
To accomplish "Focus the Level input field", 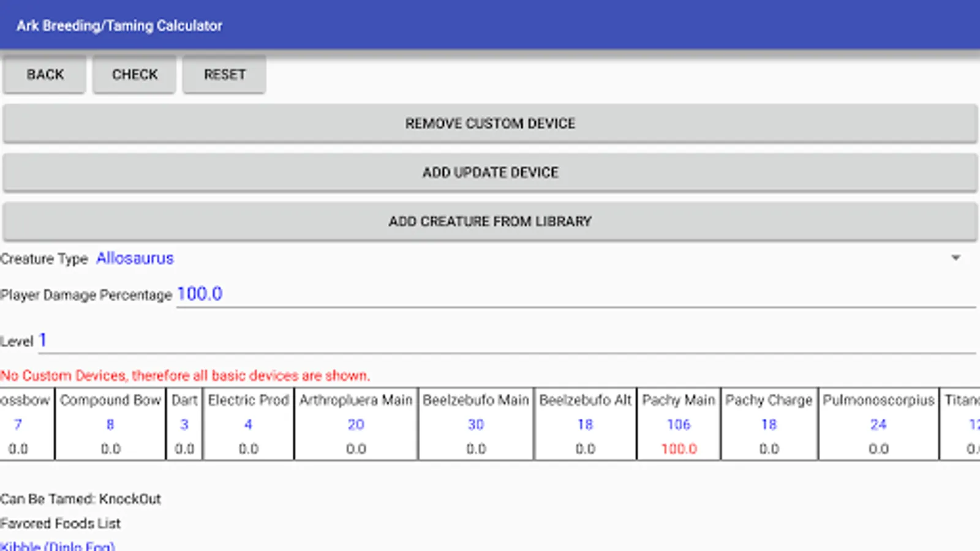I will click(507, 340).
